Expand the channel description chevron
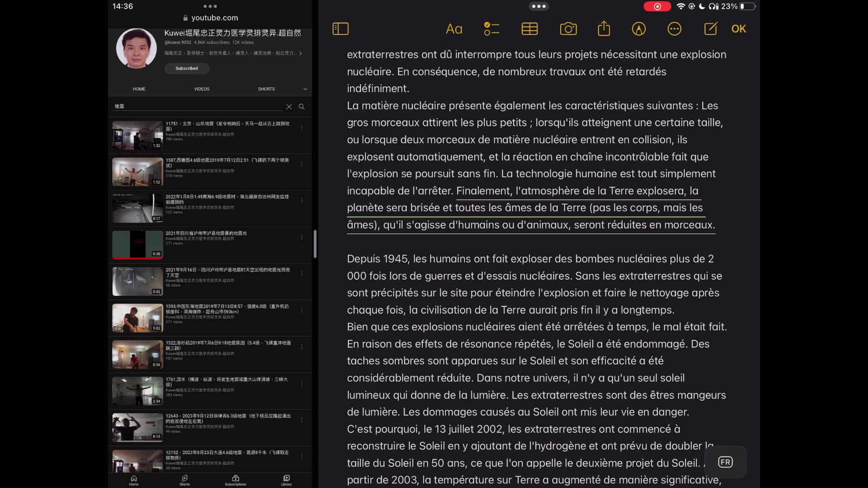 click(x=301, y=53)
